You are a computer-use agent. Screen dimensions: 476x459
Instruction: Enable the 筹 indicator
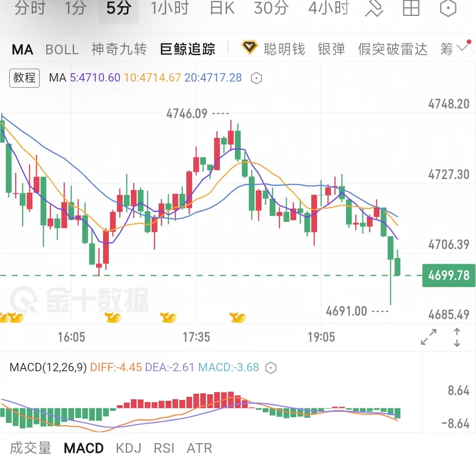[447, 49]
